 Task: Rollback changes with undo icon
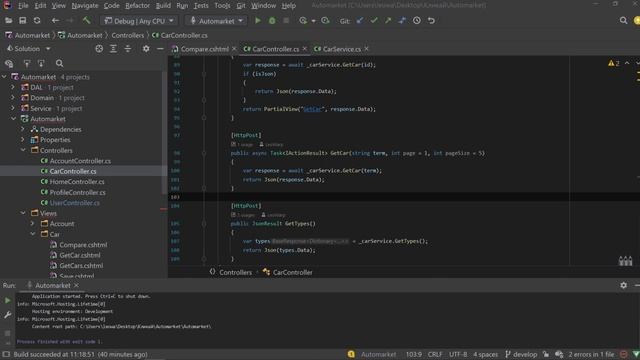coord(431,20)
